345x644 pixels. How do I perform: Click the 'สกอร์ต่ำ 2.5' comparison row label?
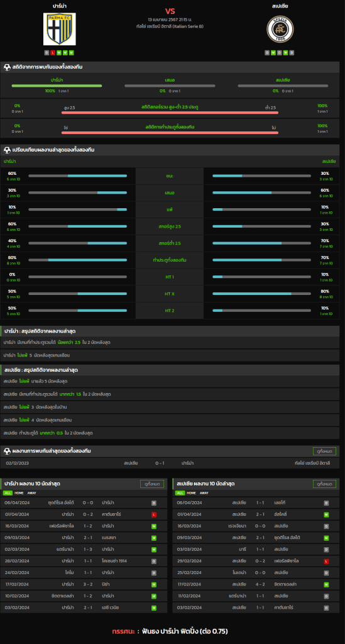tap(170, 243)
